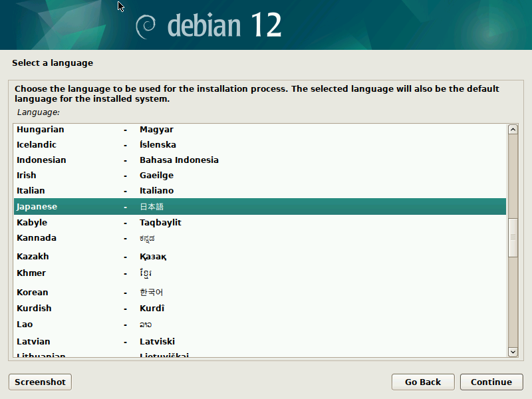Choose Kannada from the language list
The image size is (532, 399).
coord(260,238)
